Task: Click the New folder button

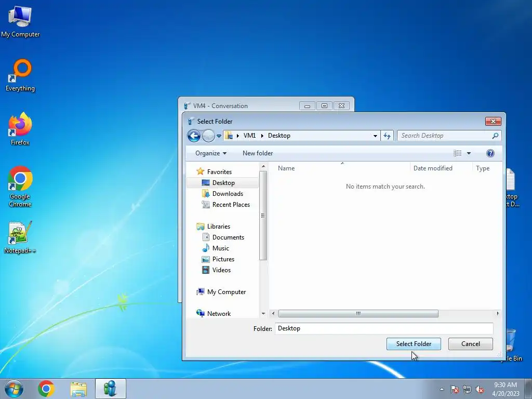Action: 258,153
